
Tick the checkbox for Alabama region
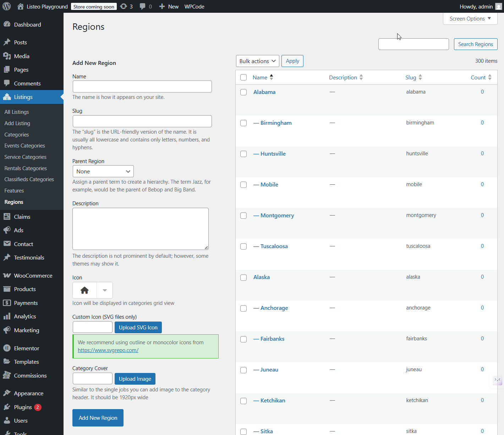click(243, 92)
